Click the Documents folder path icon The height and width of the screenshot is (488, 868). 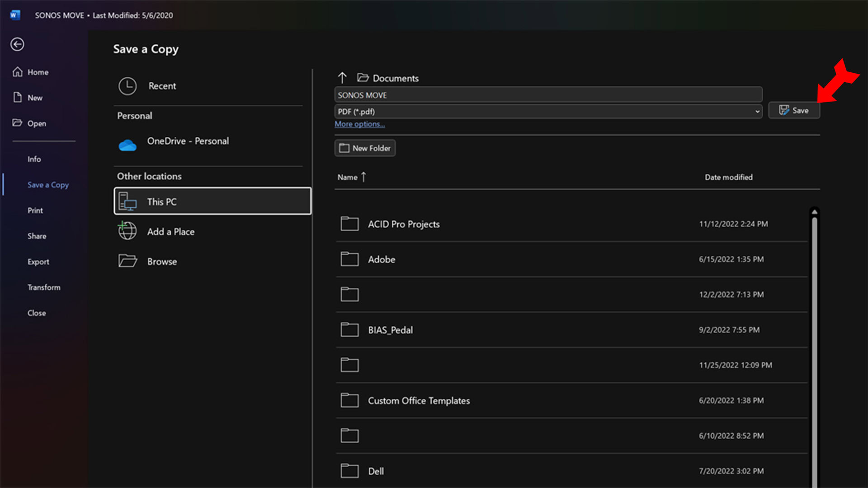(x=363, y=78)
